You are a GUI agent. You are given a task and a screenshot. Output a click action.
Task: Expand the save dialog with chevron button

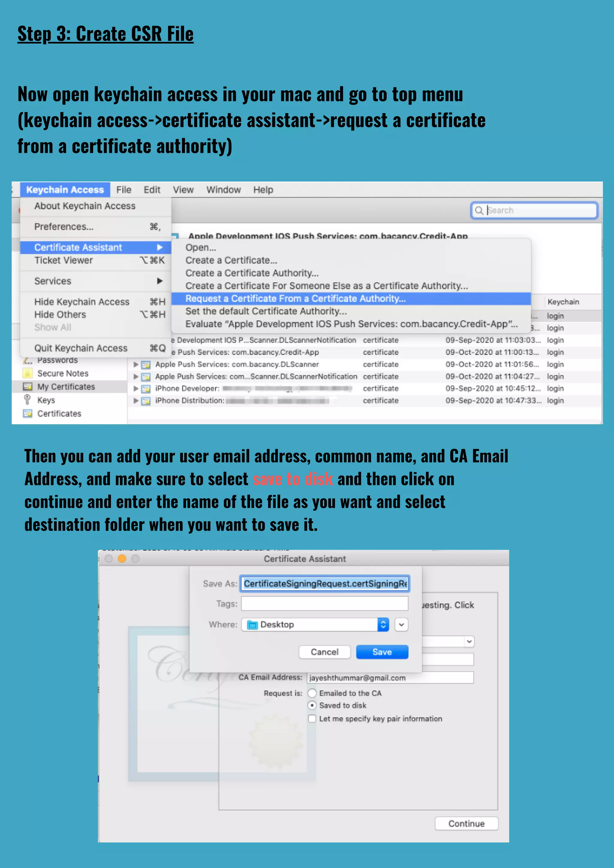(401, 624)
